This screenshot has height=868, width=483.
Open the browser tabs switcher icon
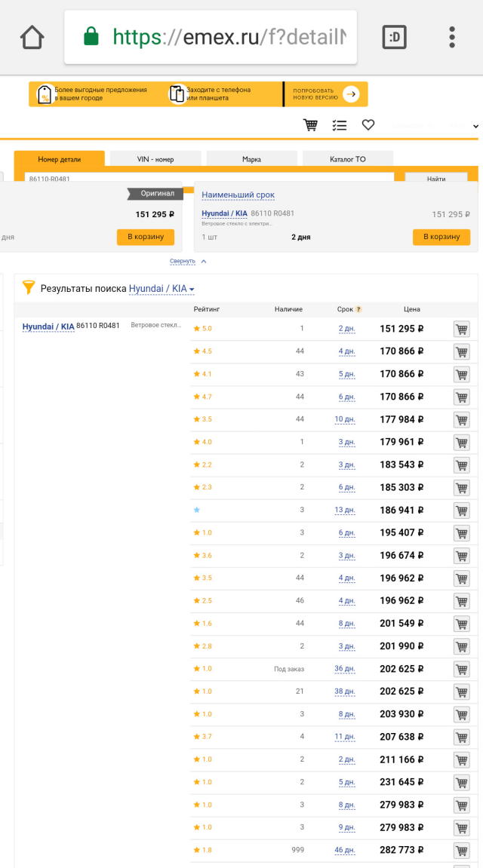tap(395, 37)
